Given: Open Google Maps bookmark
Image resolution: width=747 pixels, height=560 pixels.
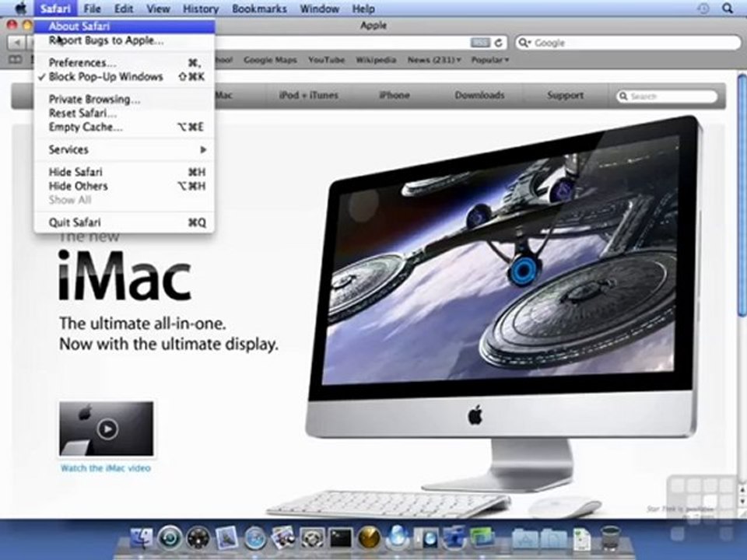Looking at the screenshot, I should pyautogui.click(x=270, y=60).
